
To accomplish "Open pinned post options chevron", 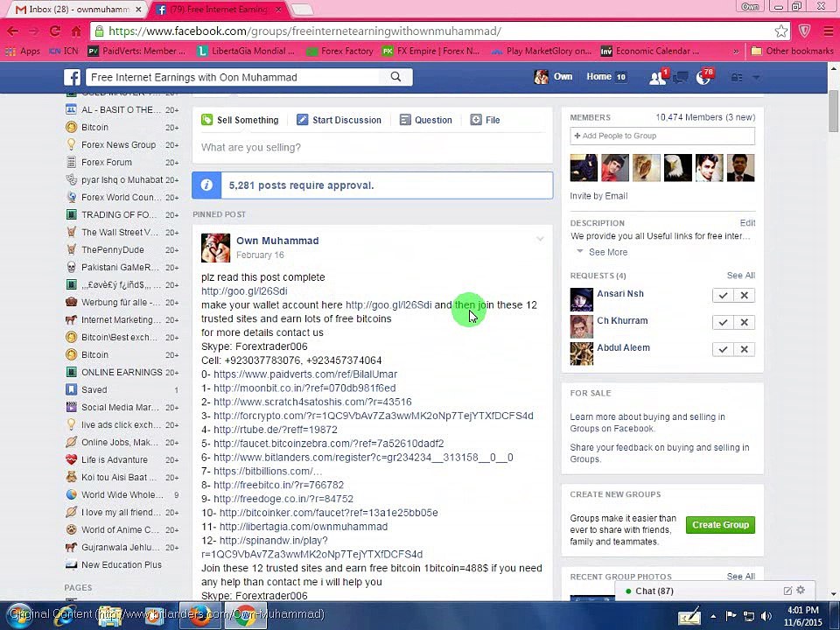I will point(540,239).
